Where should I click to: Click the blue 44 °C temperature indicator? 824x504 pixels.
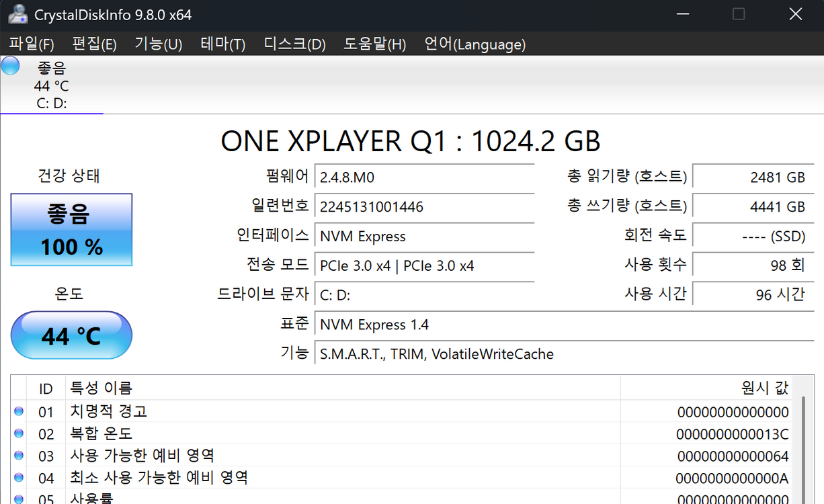tap(71, 335)
